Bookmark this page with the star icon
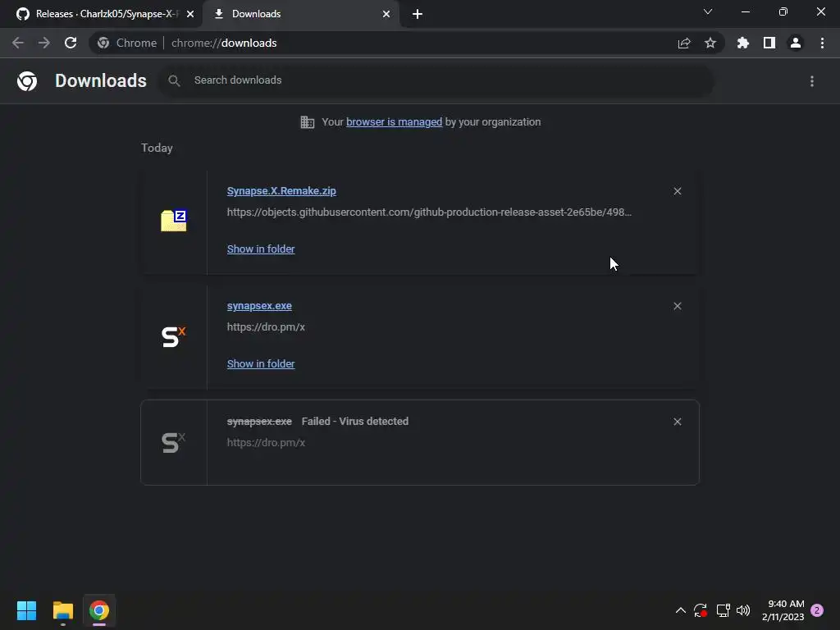Viewport: 840px width, 630px height. pos(710,43)
